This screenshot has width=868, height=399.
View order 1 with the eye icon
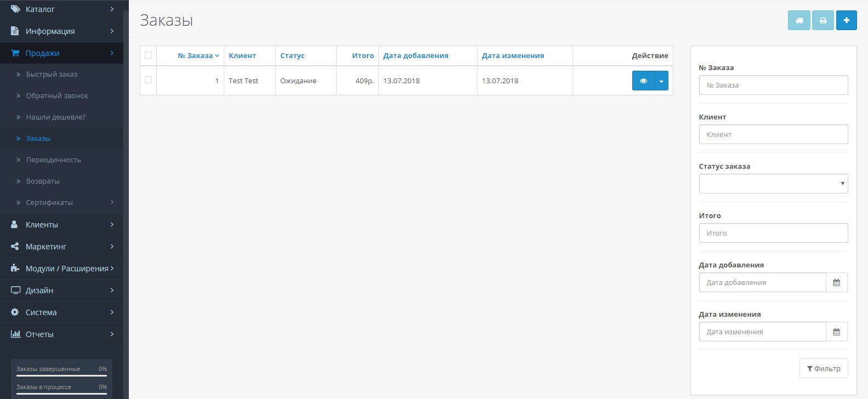(643, 81)
